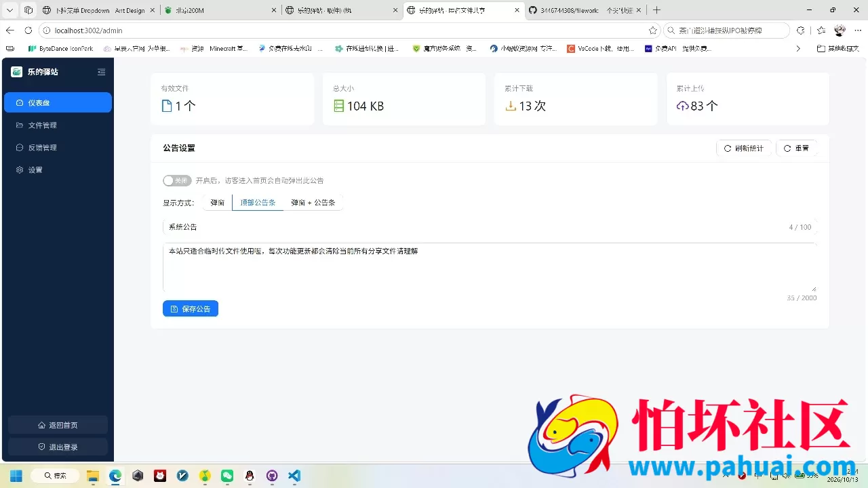Click the taskbar search box

point(55,476)
